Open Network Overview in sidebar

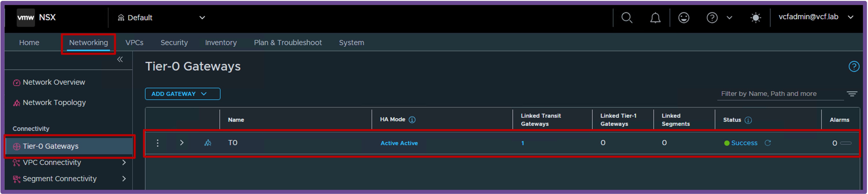click(x=54, y=82)
